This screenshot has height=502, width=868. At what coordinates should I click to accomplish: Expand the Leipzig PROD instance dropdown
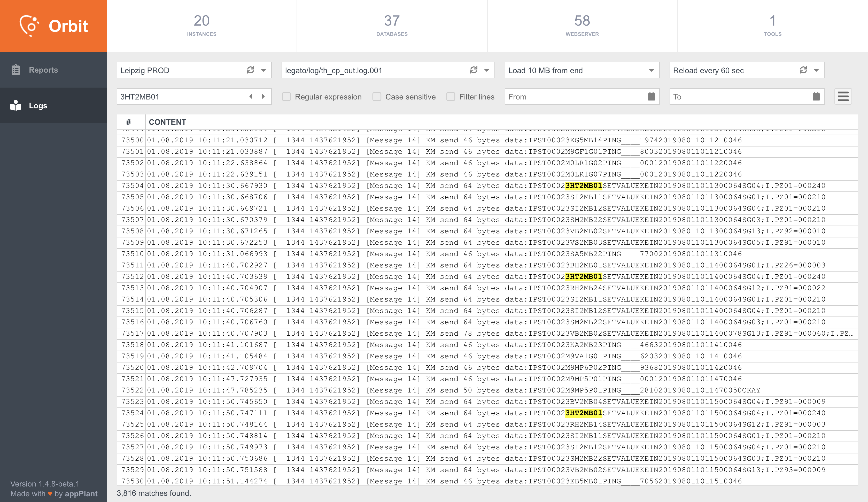(263, 70)
